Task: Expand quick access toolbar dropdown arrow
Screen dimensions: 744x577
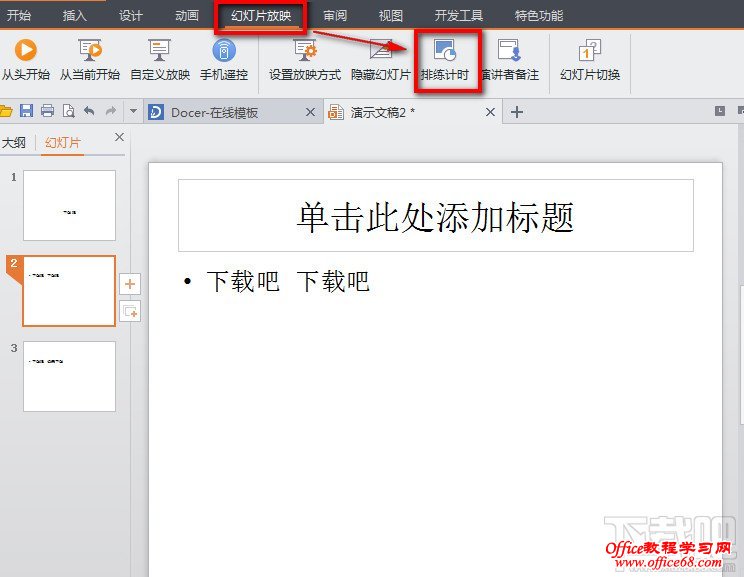Action: 133,112
